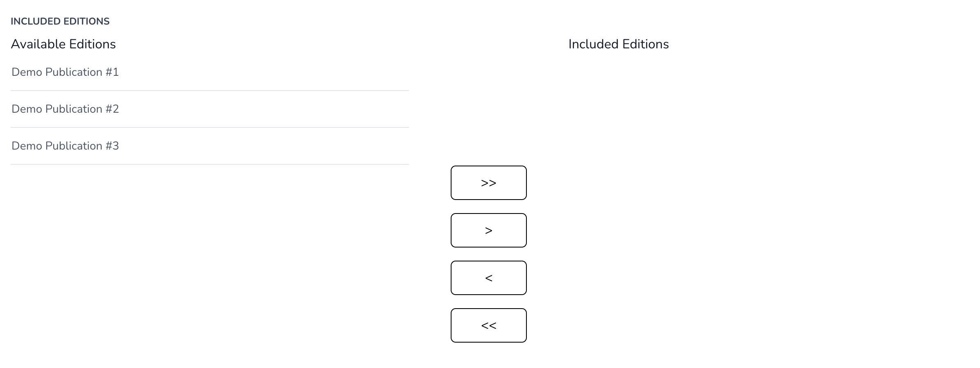Move selected edition right with '>' control
Image resolution: width=980 pixels, height=368 pixels.
click(488, 230)
